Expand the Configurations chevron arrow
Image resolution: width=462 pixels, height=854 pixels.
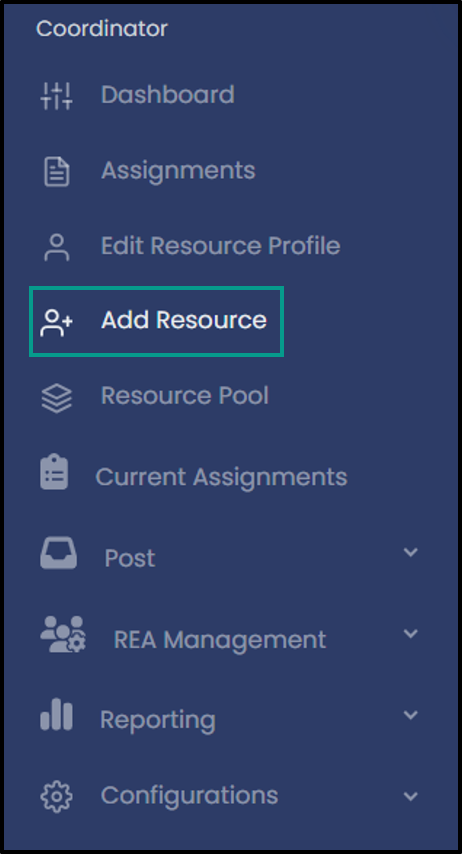(x=410, y=796)
